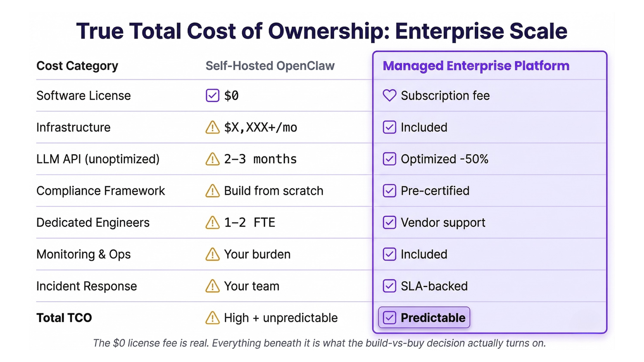Click warning triangle beside Build from scratch
This screenshot has width=644, height=362.
212,191
